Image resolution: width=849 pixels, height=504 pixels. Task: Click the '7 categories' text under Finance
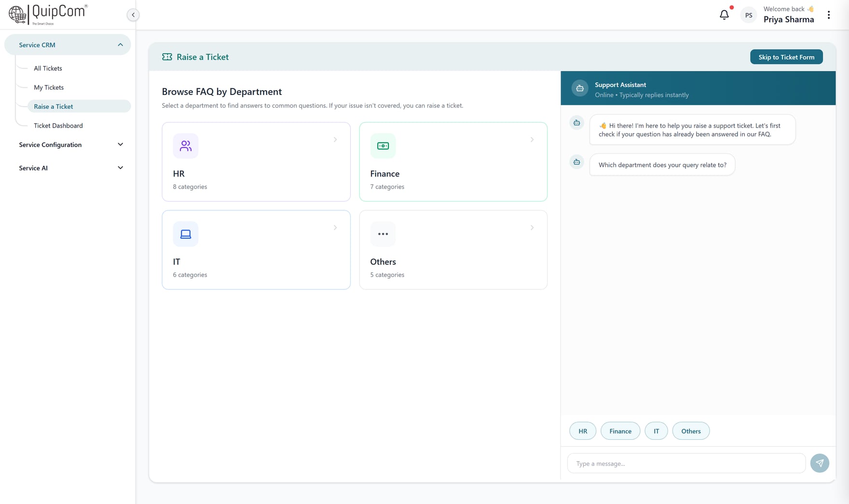(x=387, y=187)
